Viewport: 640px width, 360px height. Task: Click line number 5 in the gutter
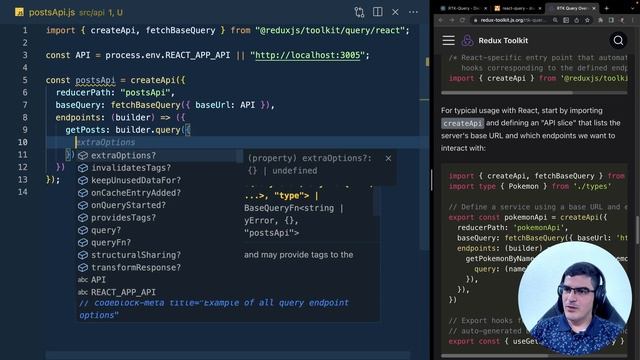25,80
